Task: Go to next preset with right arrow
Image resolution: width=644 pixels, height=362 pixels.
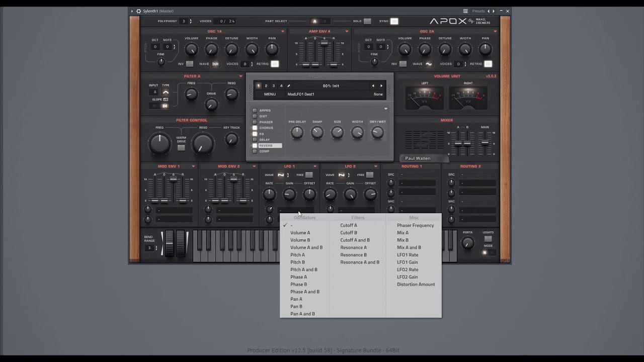Action: (381, 86)
